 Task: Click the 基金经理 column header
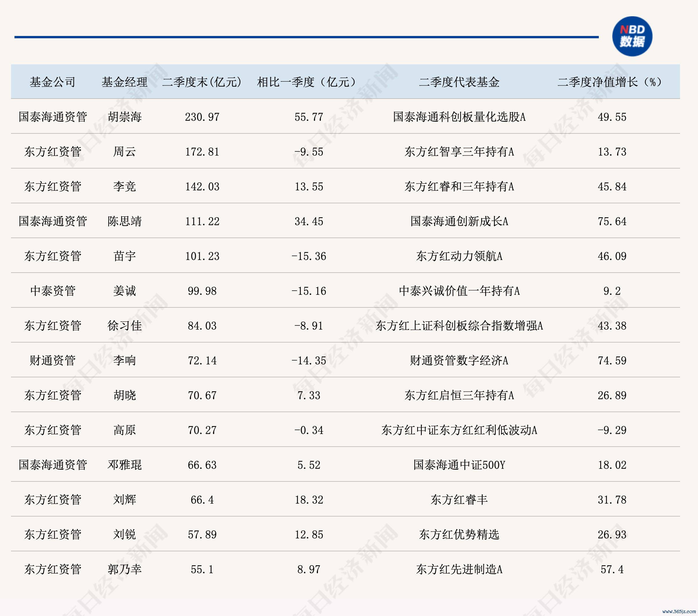pyautogui.click(x=124, y=82)
